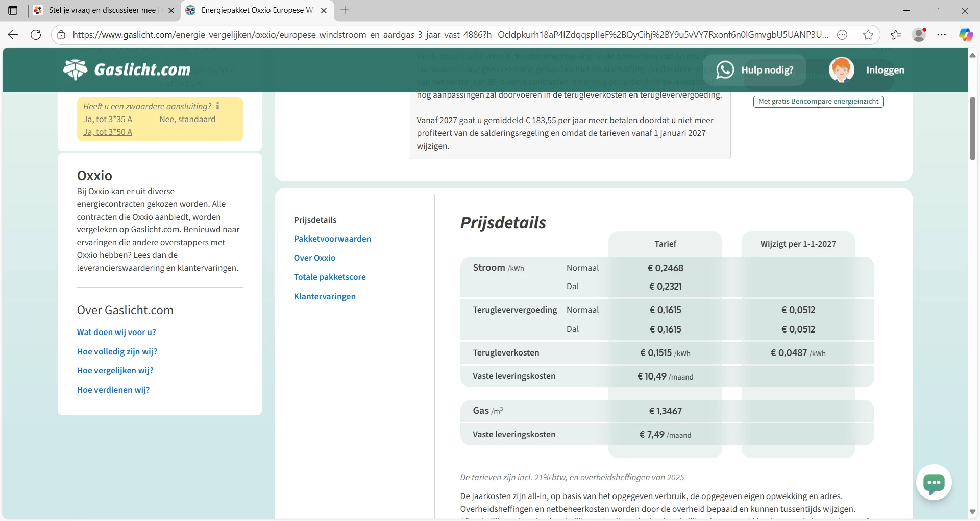Open 'Wat doen wij voor u?' link
Screen dimensions: 980x521
coord(116,332)
